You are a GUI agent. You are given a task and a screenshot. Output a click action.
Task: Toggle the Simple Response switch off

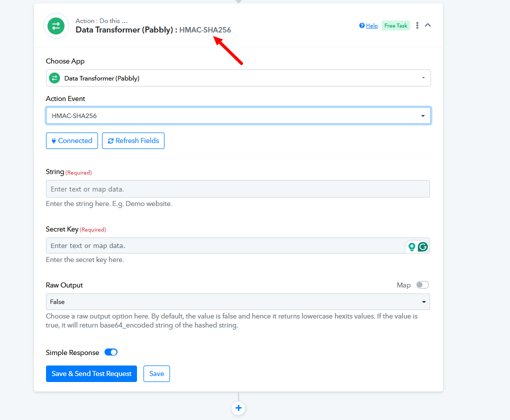point(111,352)
